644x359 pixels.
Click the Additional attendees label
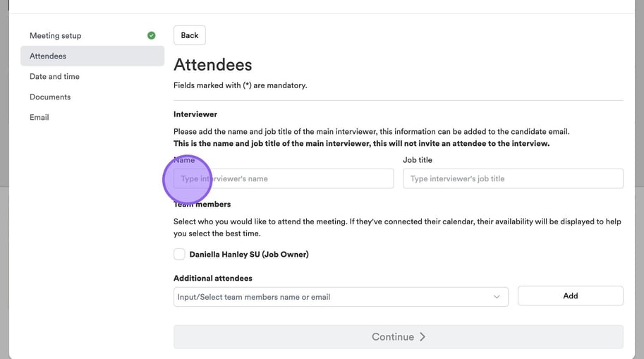tap(213, 278)
